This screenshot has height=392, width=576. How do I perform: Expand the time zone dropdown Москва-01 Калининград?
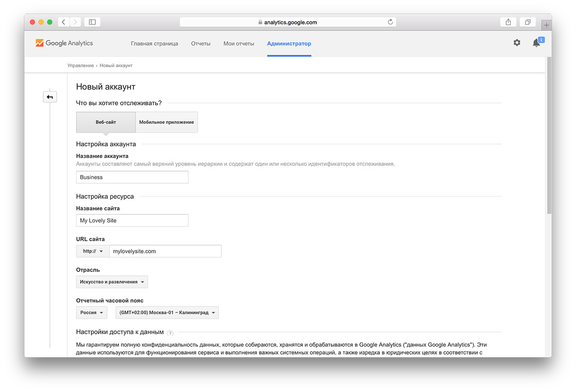point(167,312)
